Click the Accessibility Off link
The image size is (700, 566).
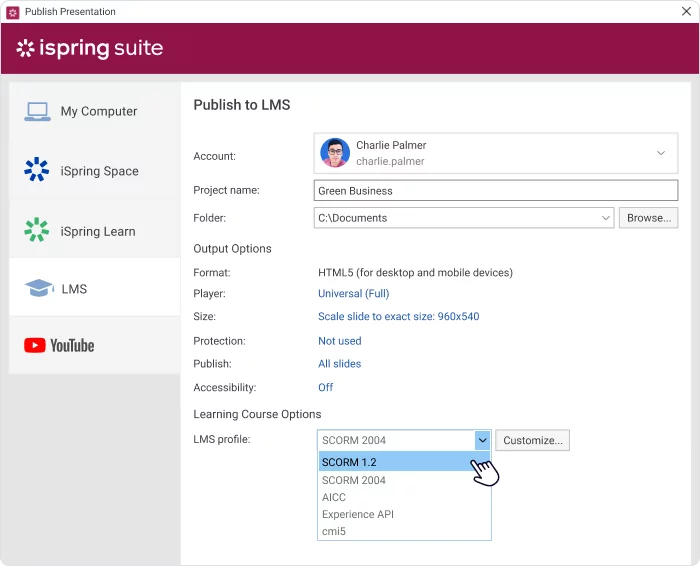pyautogui.click(x=325, y=387)
